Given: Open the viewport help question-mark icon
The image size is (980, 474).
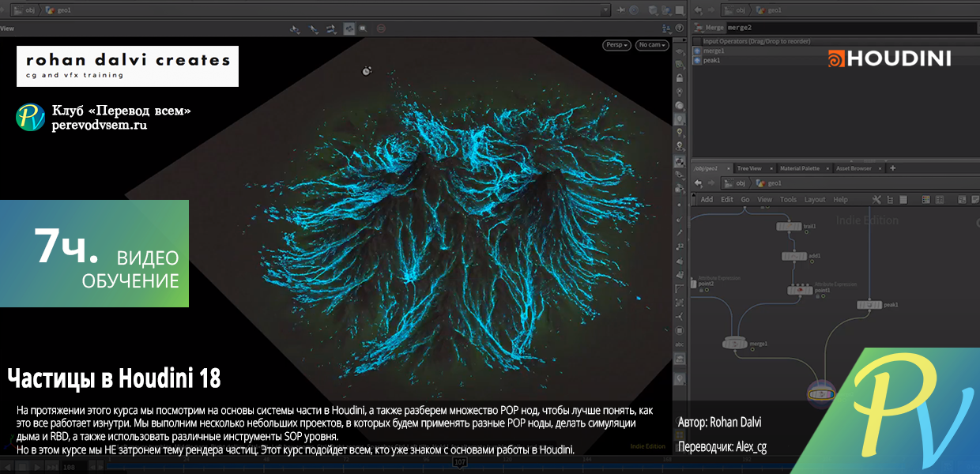Looking at the screenshot, I should click(679, 28).
